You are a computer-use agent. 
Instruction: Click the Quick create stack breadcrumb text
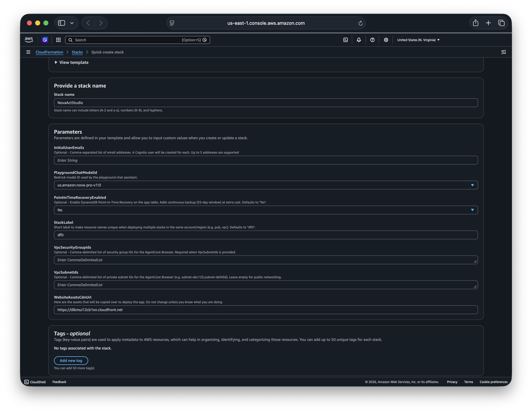click(107, 52)
